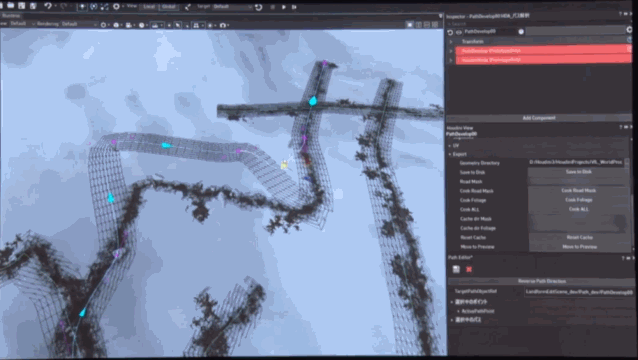This screenshot has width=638, height=360.
Task: Toggle Global coordinate mode
Action: [169, 7]
